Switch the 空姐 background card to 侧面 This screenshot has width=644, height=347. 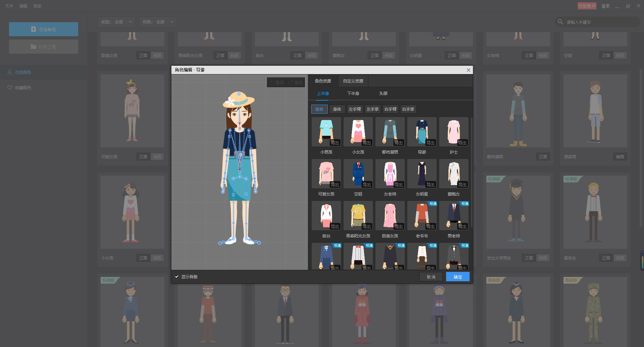[x=620, y=56]
